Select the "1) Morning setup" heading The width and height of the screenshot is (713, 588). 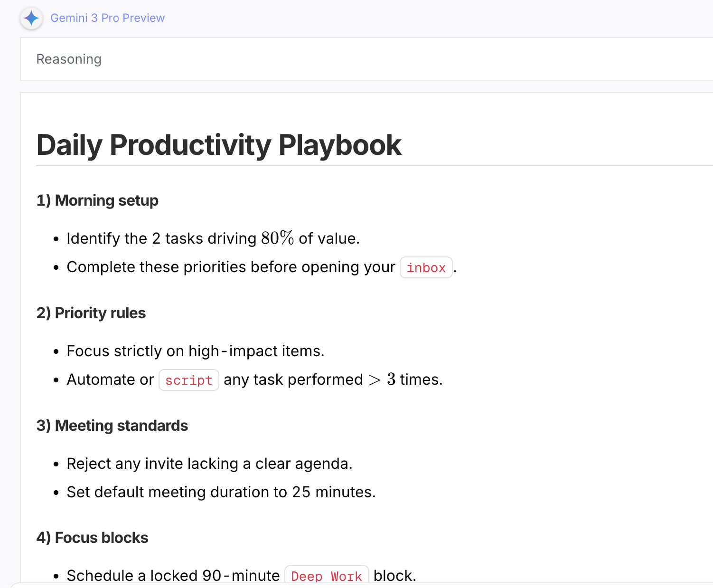click(97, 200)
